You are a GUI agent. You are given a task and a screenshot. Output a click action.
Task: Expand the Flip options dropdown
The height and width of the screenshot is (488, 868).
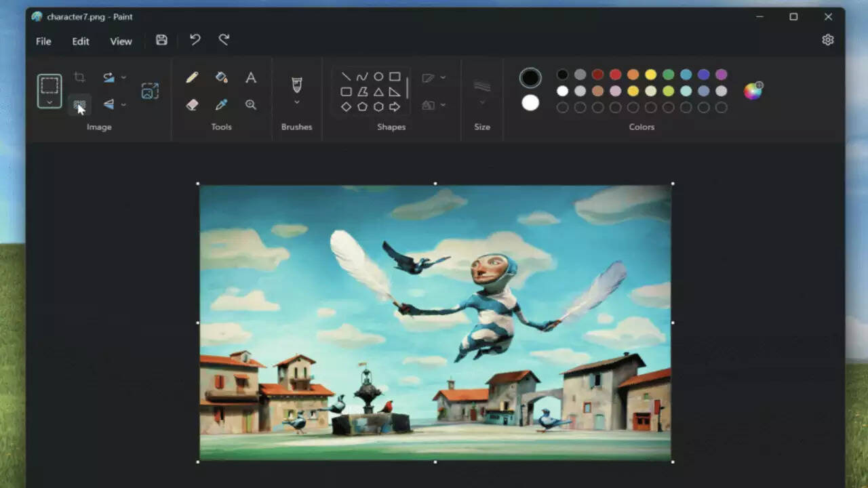(123, 104)
